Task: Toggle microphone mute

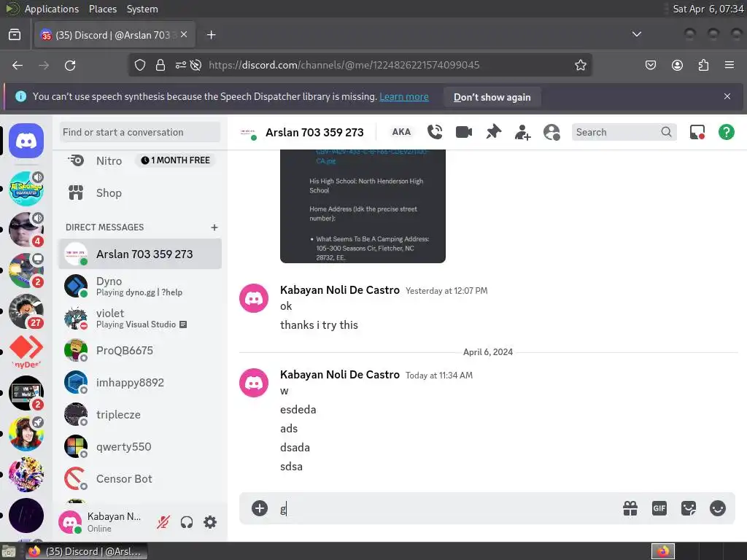Action: [163, 522]
